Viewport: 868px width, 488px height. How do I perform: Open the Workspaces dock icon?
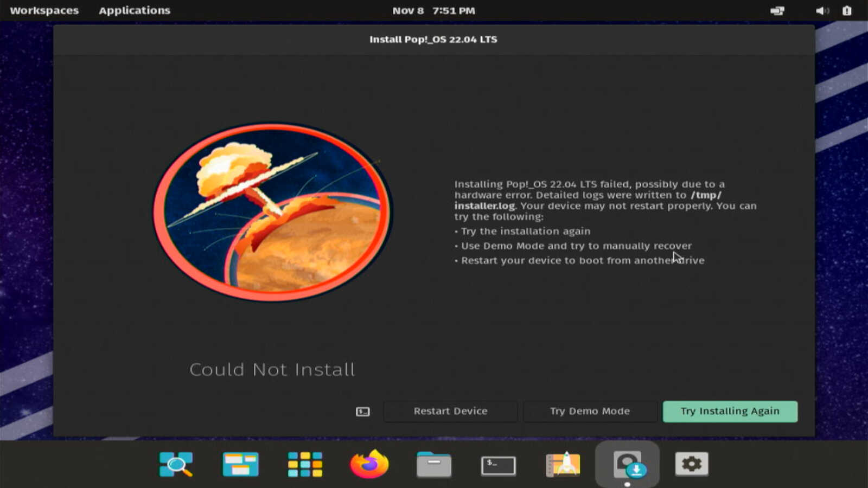click(240, 465)
